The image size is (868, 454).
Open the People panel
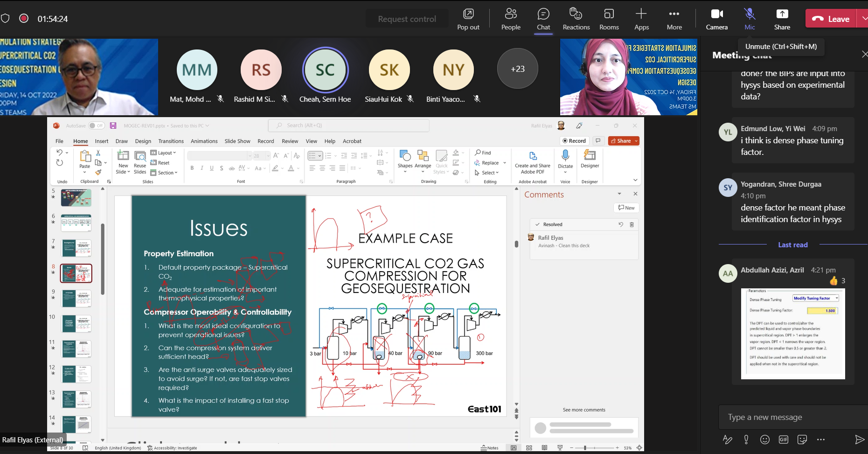[x=511, y=19]
